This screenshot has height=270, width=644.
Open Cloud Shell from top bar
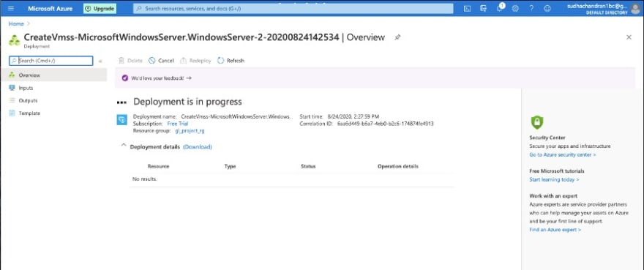pyautogui.click(x=467, y=8)
